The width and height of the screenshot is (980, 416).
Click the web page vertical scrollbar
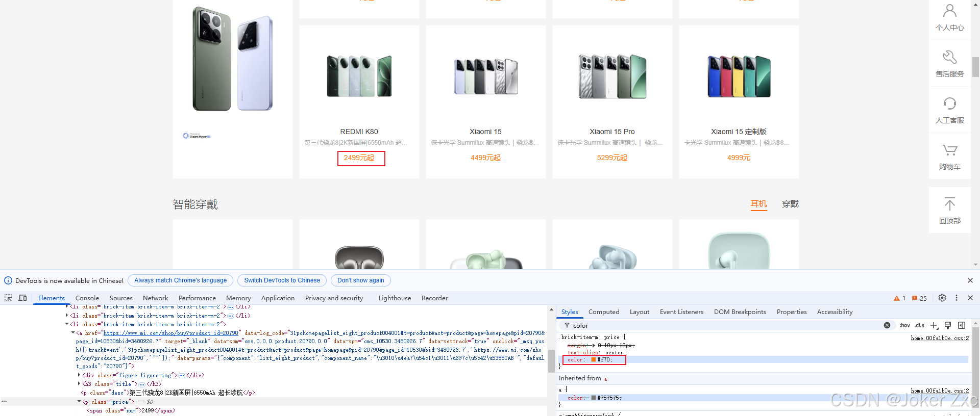(x=975, y=67)
